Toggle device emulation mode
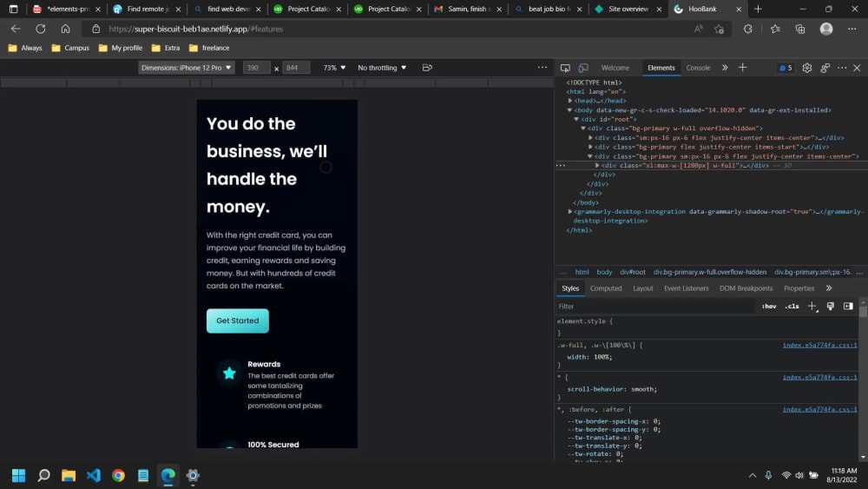Viewport: 868px width, 489px height. tap(583, 68)
